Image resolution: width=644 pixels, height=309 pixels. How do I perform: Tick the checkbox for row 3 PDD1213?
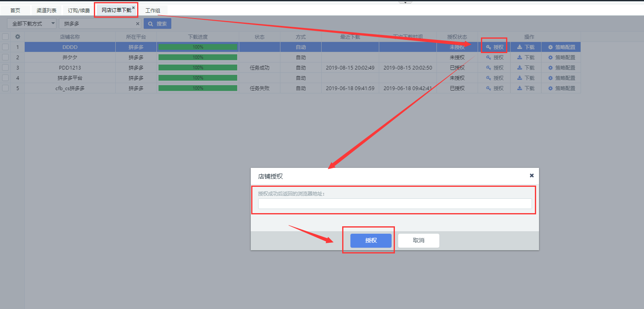tap(5, 67)
